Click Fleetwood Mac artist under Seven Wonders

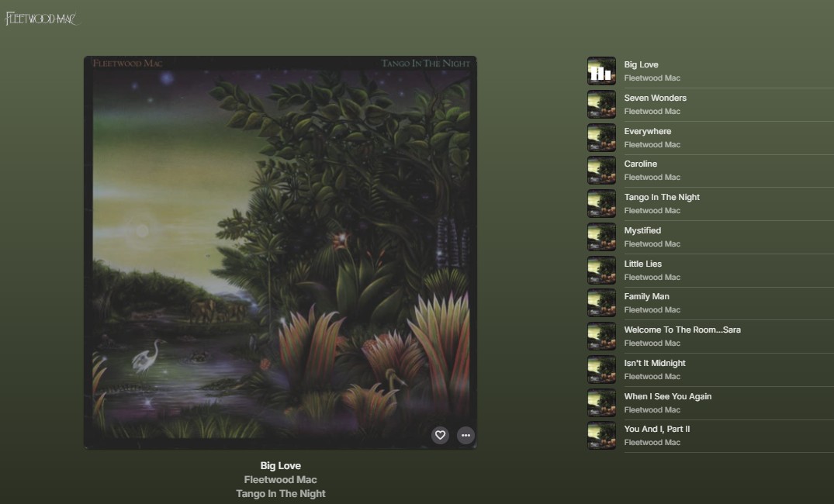pos(652,112)
